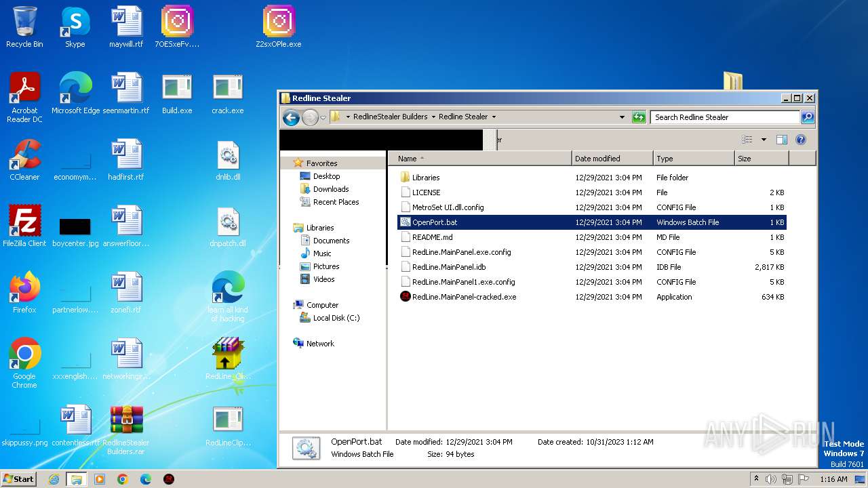Select Libraries node in navigation pane
The width and height of the screenshot is (868, 488).
point(319,228)
